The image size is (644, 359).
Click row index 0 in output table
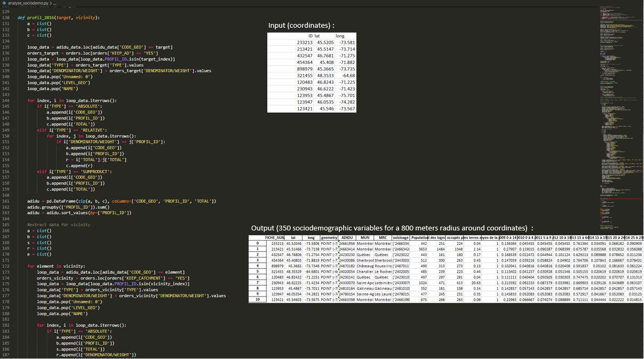pyautogui.click(x=257, y=243)
